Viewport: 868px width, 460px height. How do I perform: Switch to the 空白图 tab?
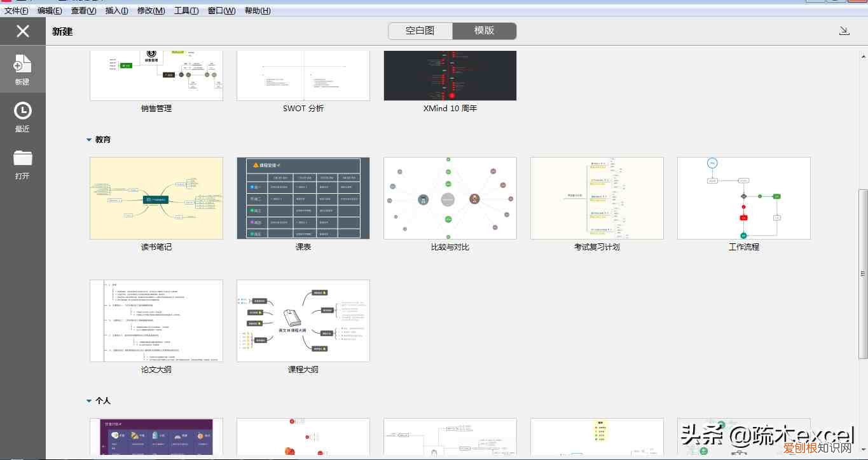click(420, 31)
